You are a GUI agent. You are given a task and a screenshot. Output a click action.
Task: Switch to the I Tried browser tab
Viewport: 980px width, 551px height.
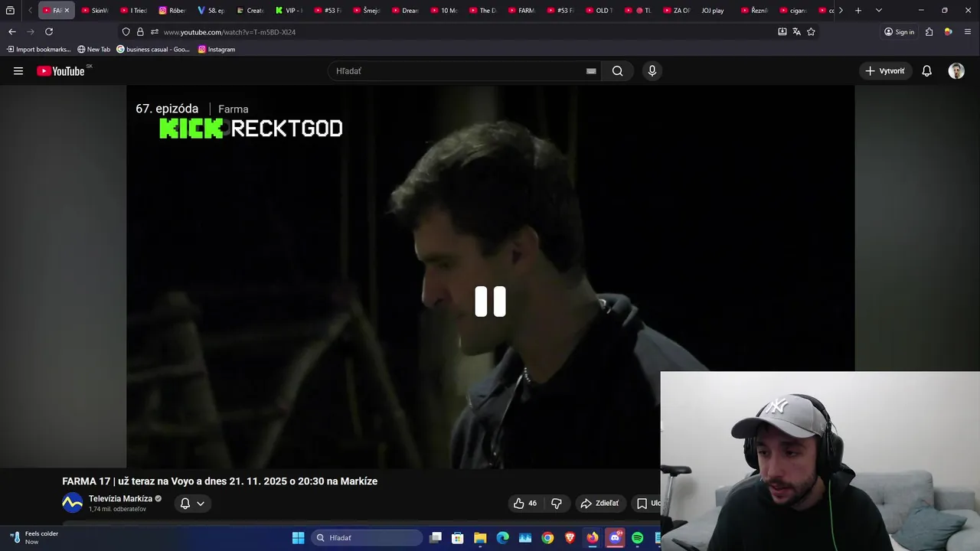pyautogui.click(x=134, y=11)
